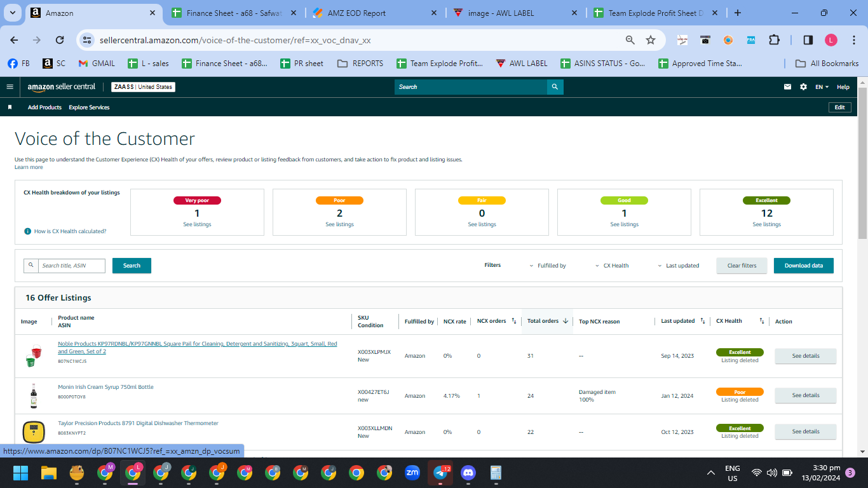Sort by the CX Health column header
Screen dimensions: 868x488
[x=740, y=321]
